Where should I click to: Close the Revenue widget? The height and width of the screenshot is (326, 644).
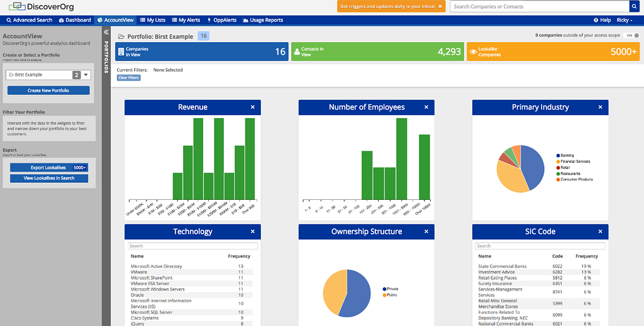click(x=253, y=107)
